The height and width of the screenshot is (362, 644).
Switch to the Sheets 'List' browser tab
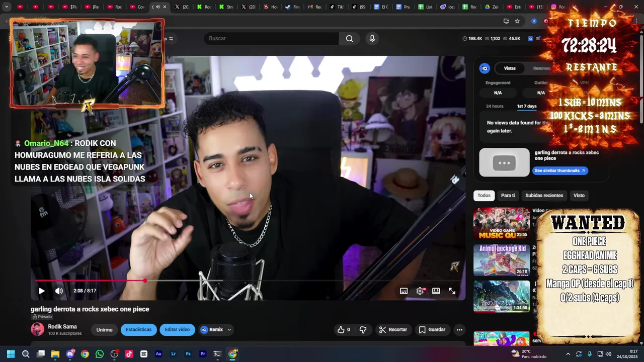pos(425,7)
